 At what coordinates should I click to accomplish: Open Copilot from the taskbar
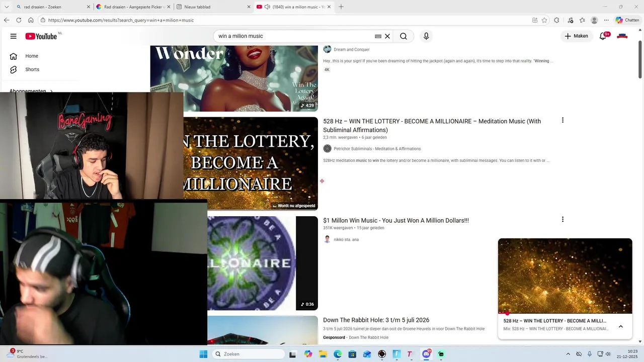click(308, 354)
